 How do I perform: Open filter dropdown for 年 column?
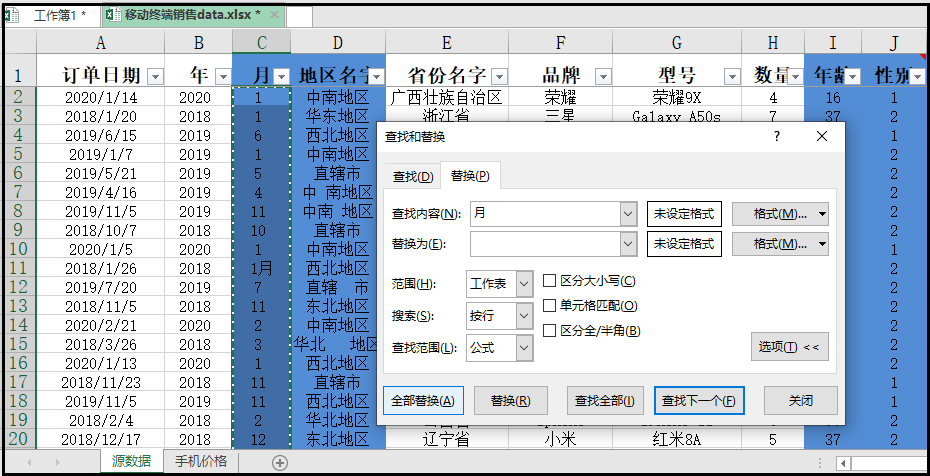point(223,76)
